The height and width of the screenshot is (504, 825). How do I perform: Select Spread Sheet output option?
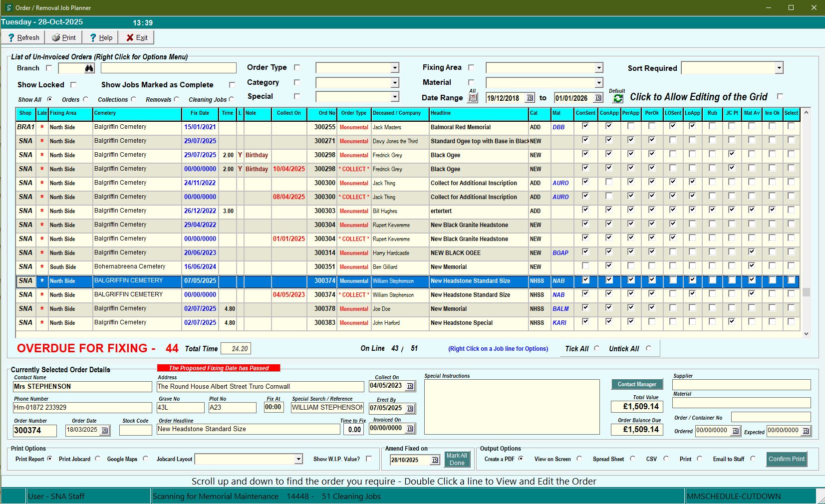pos(632,459)
